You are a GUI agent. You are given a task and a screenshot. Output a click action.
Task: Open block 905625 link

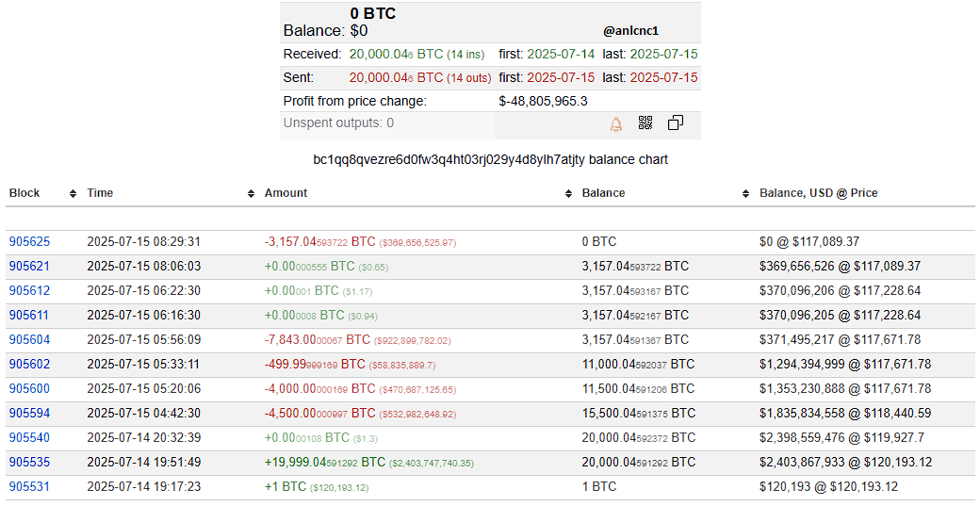click(x=29, y=242)
